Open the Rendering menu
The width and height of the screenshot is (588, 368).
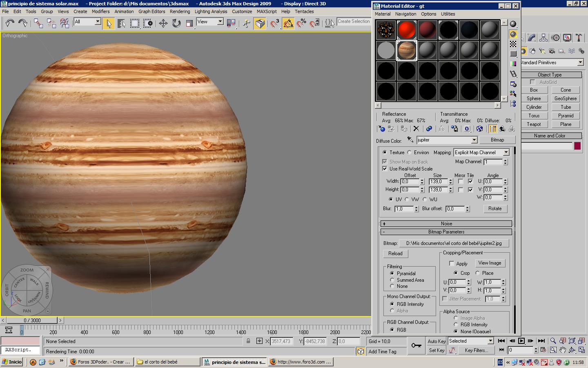click(180, 11)
